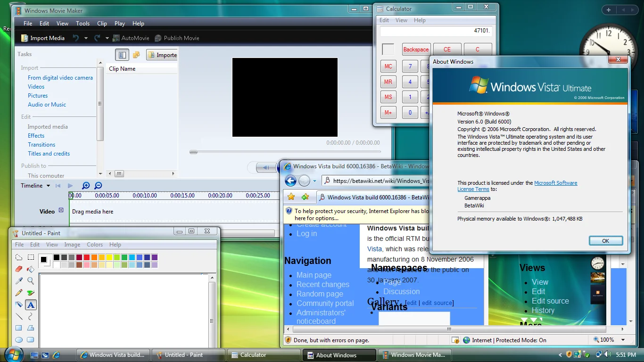Click the Redo arrow in Movie Maker
This screenshot has width=644, height=362.
(x=97, y=38)
